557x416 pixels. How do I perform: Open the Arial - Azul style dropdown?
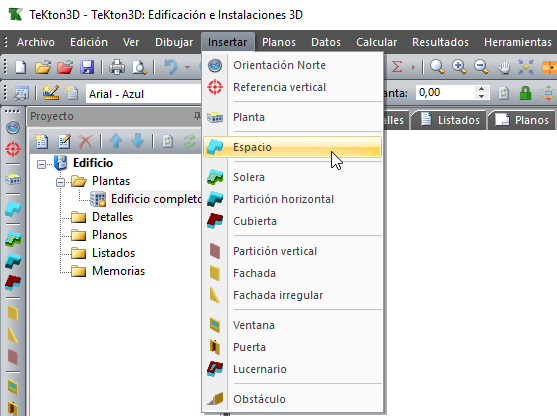point(144,94)
